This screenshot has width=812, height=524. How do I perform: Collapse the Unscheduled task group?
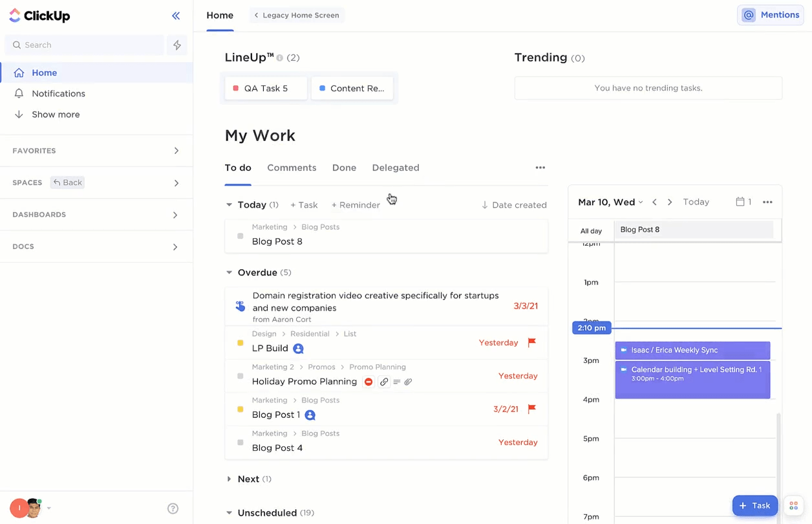tap(229, 513)
